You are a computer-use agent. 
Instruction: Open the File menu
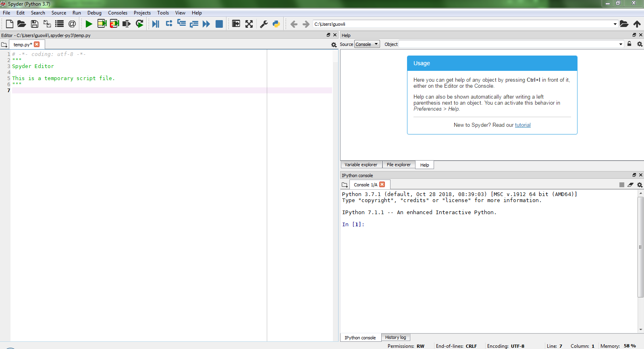tap(6, 13)
